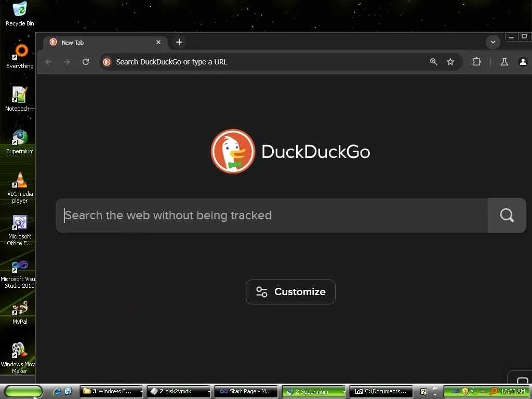Go back using the browser back arrow

48,62
